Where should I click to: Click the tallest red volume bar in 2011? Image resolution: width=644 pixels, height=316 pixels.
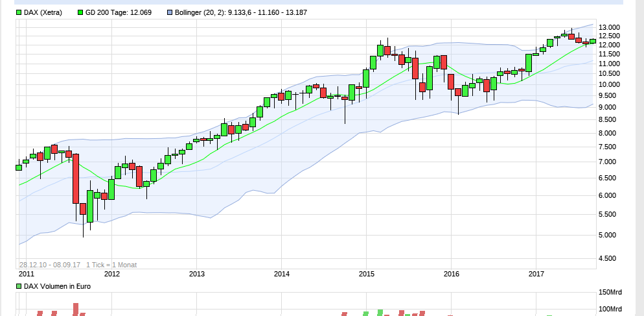(x=76, y=310)
